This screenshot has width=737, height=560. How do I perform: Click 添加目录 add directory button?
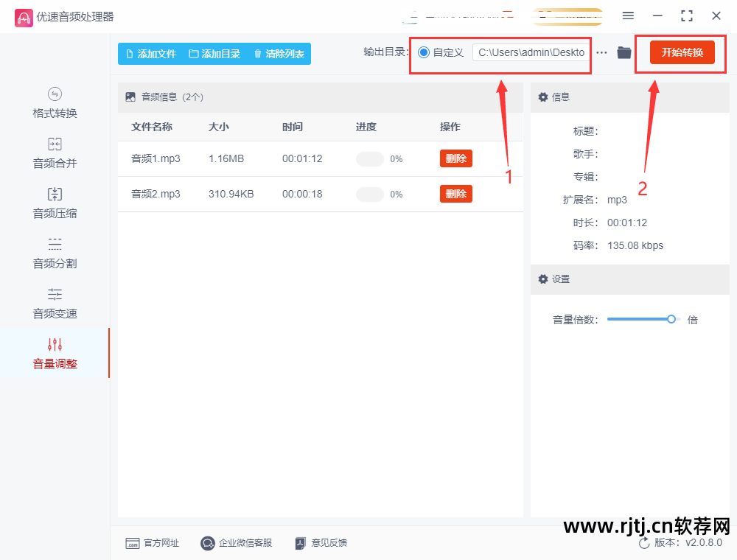click(x=214, y=54)
